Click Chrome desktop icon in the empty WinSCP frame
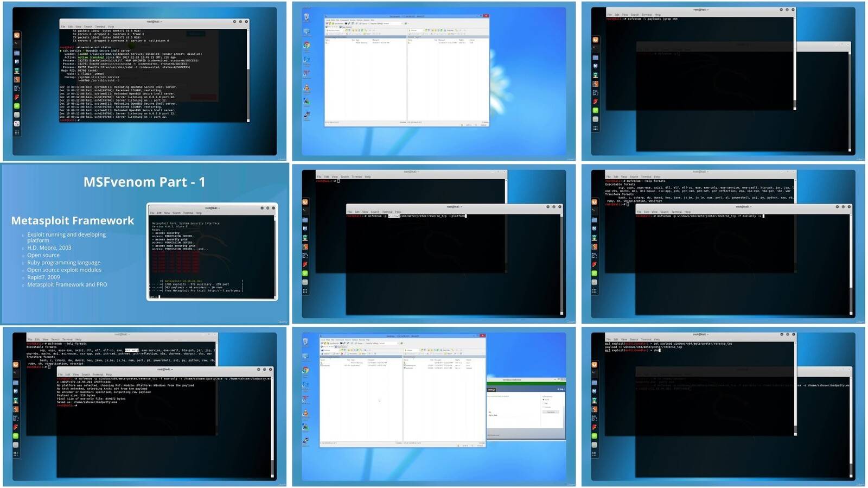 tap(307, 46)
